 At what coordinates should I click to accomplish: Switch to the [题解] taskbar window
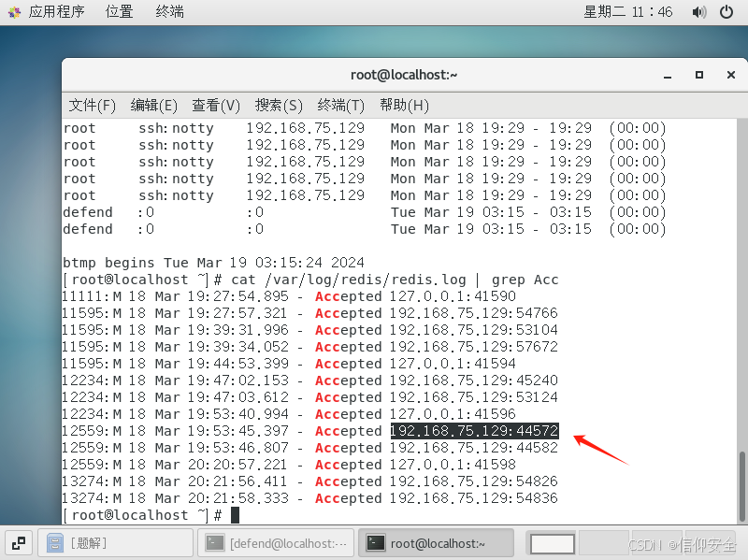[x=115, y=543]
